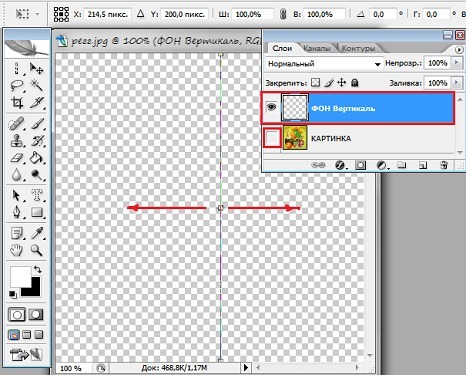Select the Lasso tool
466x375 pixels.
coord(17,85)
